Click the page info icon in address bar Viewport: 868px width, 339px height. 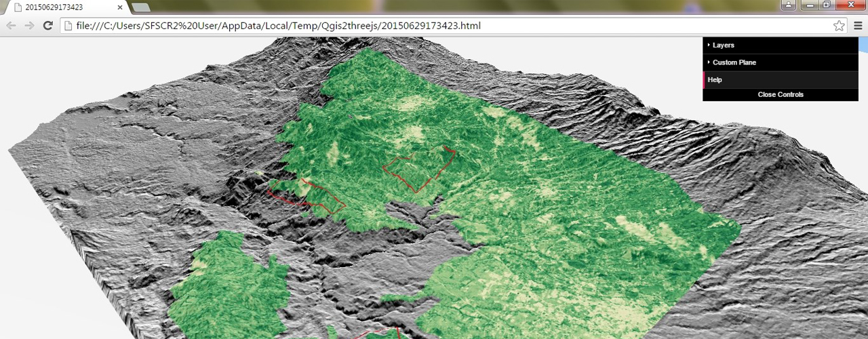point(68,26)
